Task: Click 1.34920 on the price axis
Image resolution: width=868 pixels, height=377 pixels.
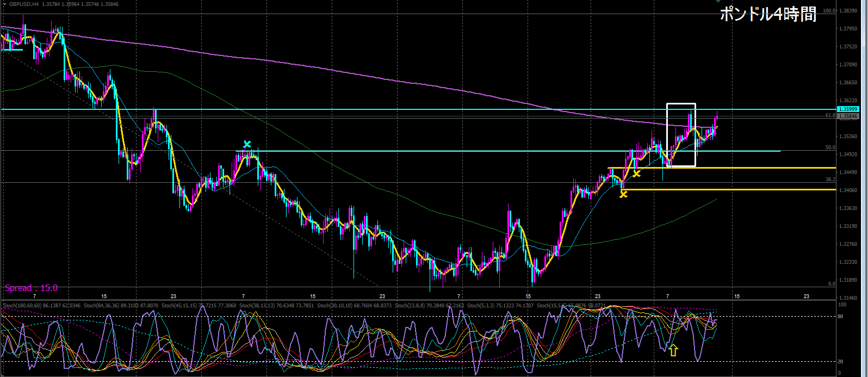Action: pos(849,154)
